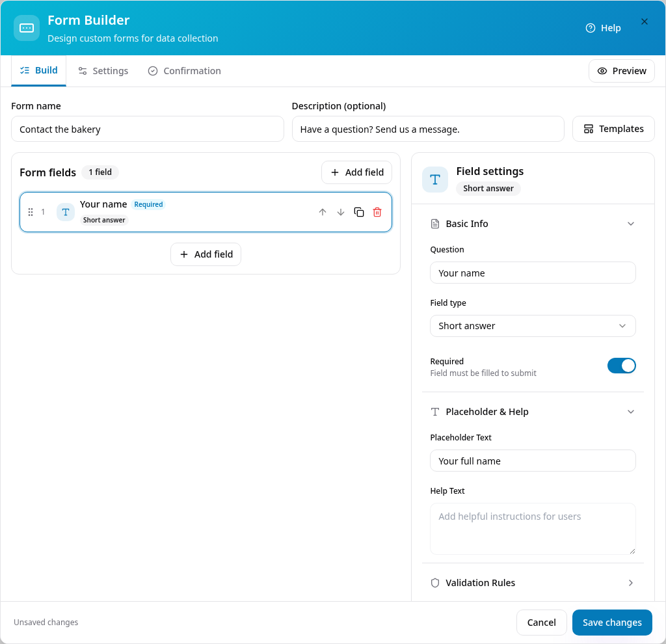Click Add field button below the field list

(206, 254)
